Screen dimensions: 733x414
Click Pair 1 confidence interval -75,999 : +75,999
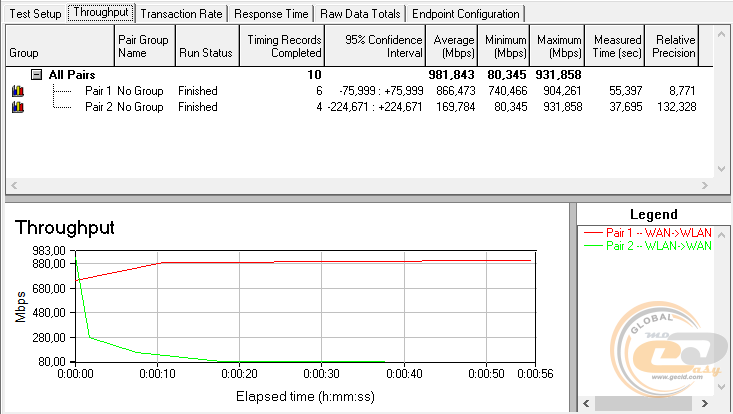point(381,91)
